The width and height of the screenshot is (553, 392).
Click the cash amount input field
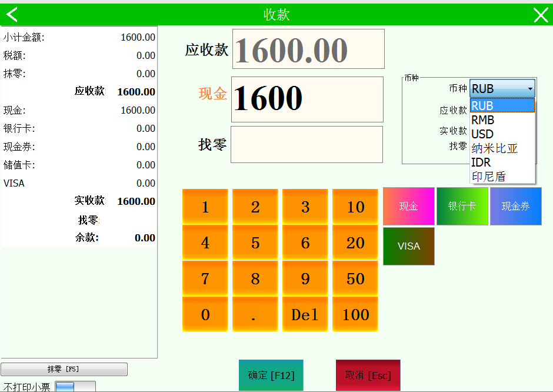point(307,99)
